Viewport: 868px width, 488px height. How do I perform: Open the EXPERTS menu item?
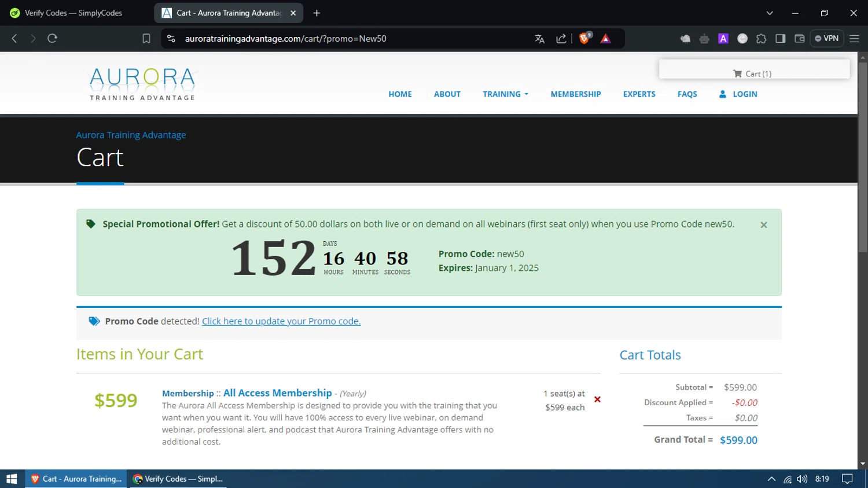tap(639, 94)
